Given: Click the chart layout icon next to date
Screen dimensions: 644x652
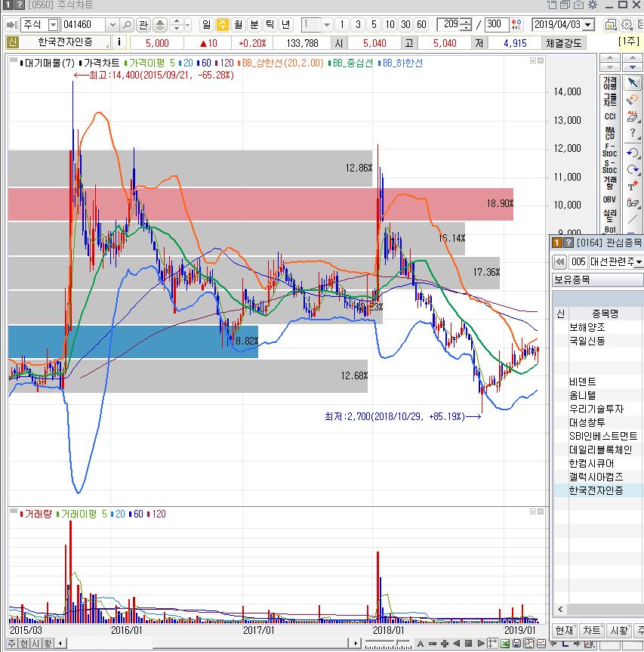Looking at the screenshot, I should click(x=610, y=24).
